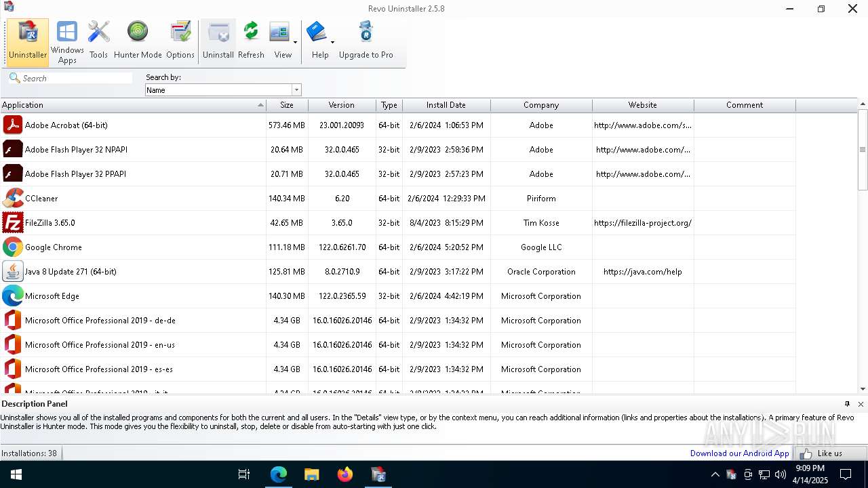Click the list scroll-up arrow

click(863, 104)
